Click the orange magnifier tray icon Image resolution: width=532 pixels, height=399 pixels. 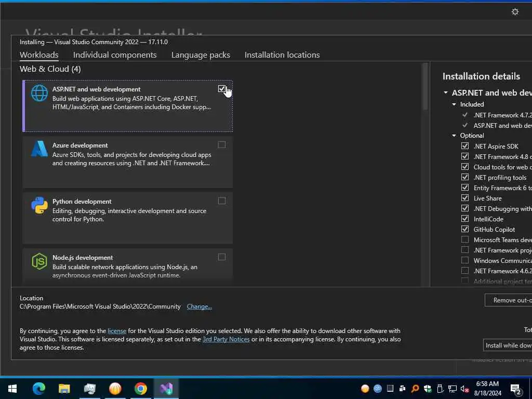click(x=415, y=389)
